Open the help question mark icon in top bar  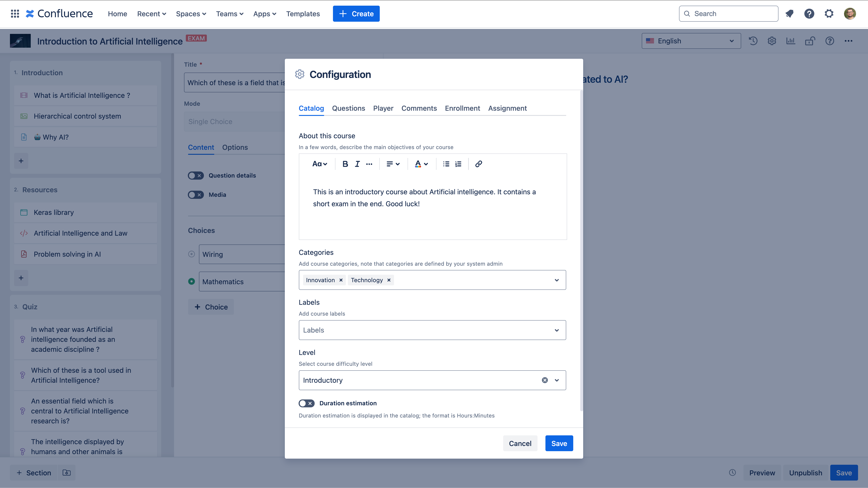point(809,14)
